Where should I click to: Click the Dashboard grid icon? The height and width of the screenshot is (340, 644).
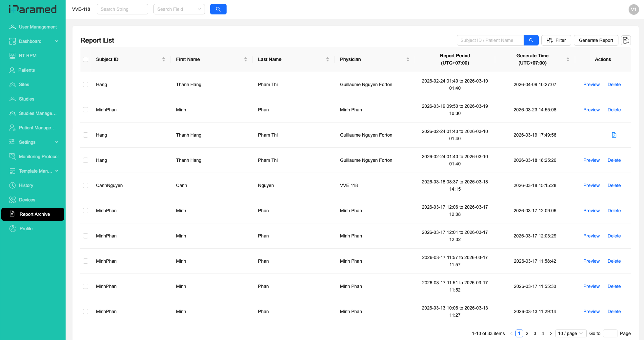click(x=12, y=41)
